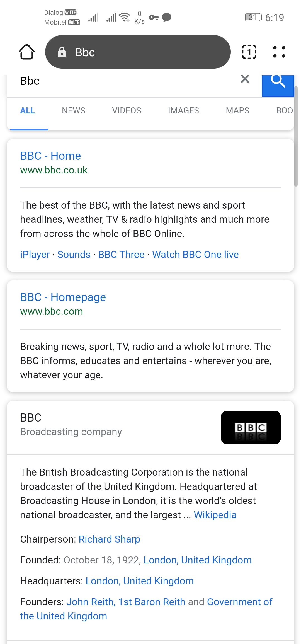The width and height of the screenshot is (301, 644).
Task: Open the BBC - Homepage result link
Action: [63, 297]
